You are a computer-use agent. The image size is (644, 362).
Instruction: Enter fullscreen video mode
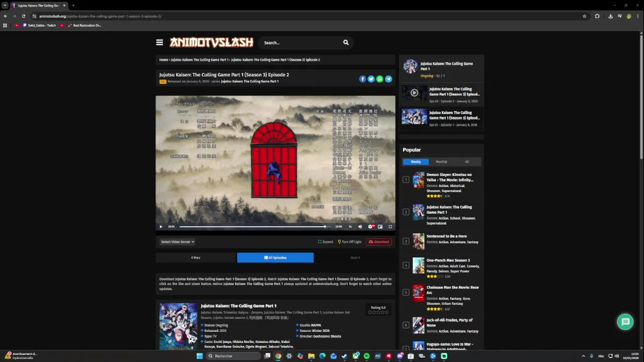pos(390,227)
